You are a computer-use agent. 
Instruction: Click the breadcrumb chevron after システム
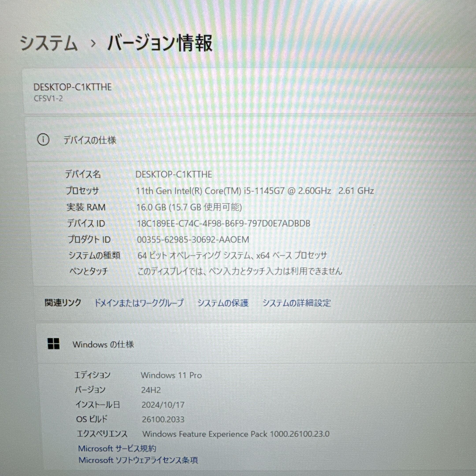coord(93,44)
